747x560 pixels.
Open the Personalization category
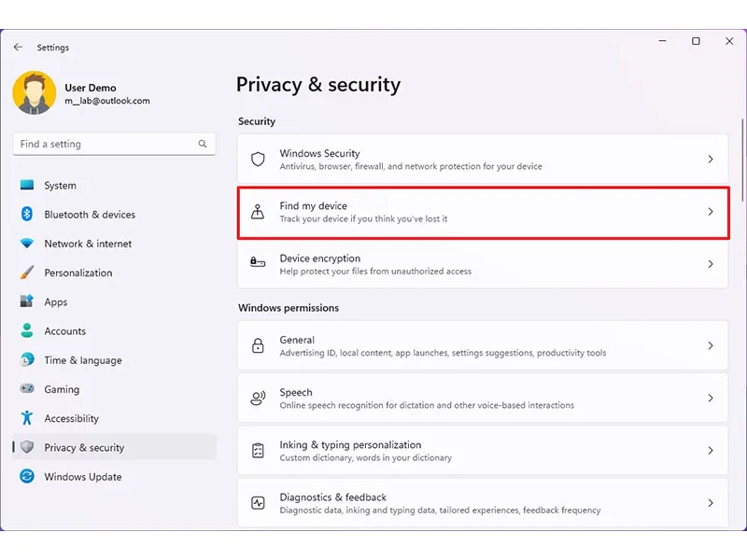[x=114, y=273]
